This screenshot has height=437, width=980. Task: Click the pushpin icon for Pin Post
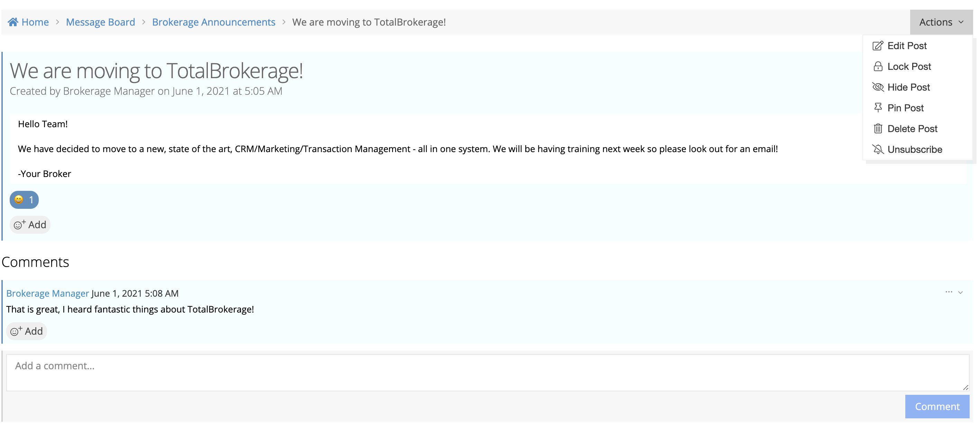click(877, 108)
